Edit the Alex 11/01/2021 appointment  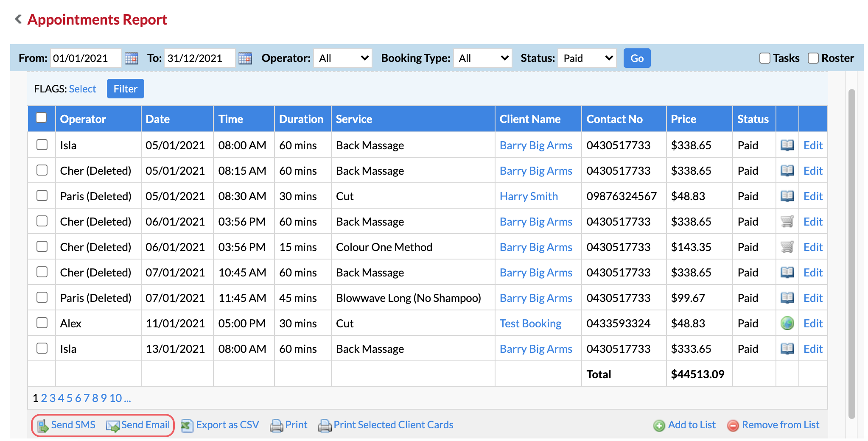813,324
